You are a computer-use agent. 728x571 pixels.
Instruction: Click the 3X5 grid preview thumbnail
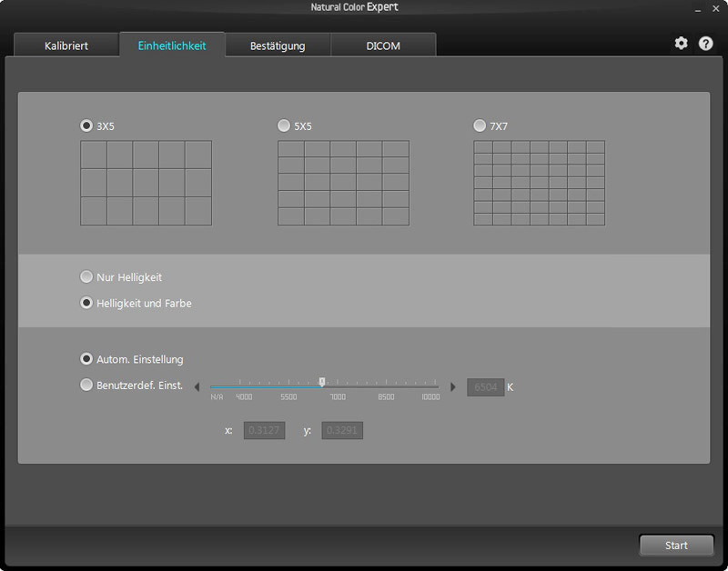(147, 184)
